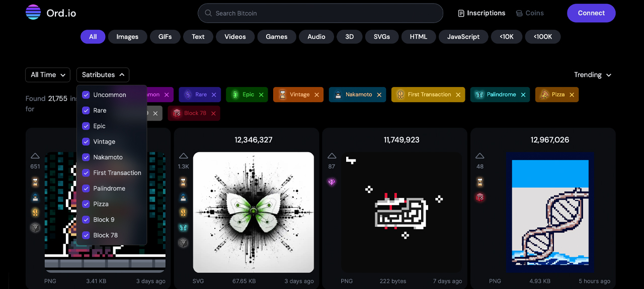Image resolution: width=644 pixels, height=289 pixels.
Task: Upvote inscription 11,749,923 with arrow icon
Action: point(332,156)
